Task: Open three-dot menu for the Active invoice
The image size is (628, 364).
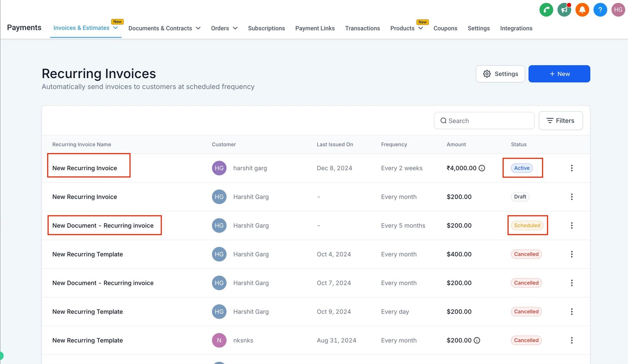Action: click(x=571, y=168)
